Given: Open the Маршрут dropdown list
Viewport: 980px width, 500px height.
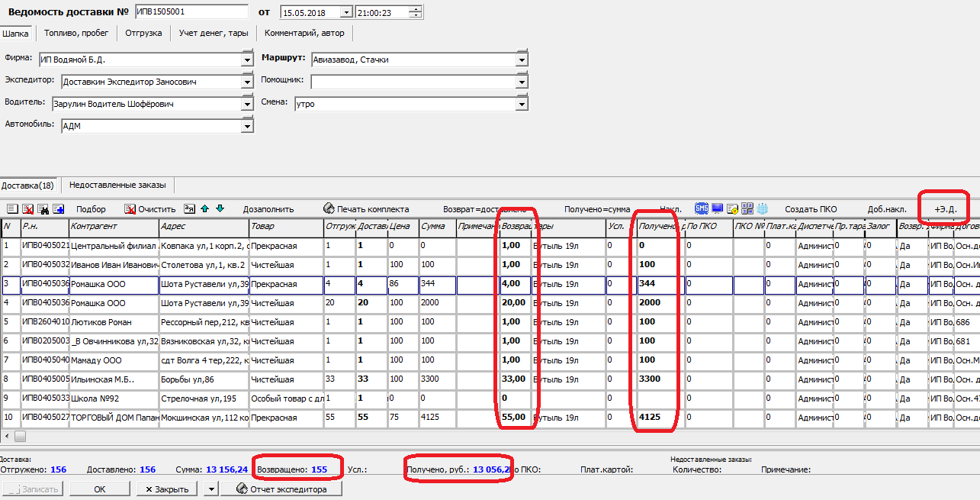Looking at the screenshot, I should click(522, 60).
